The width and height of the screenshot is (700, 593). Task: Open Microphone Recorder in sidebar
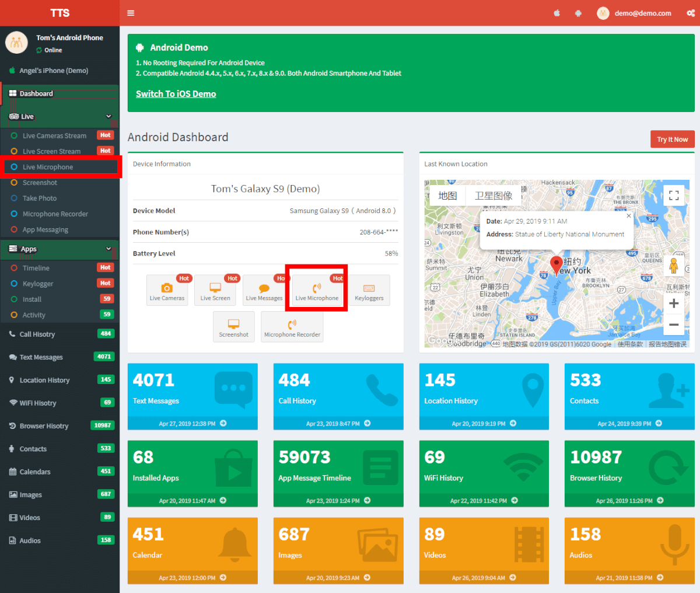point(60,214)
